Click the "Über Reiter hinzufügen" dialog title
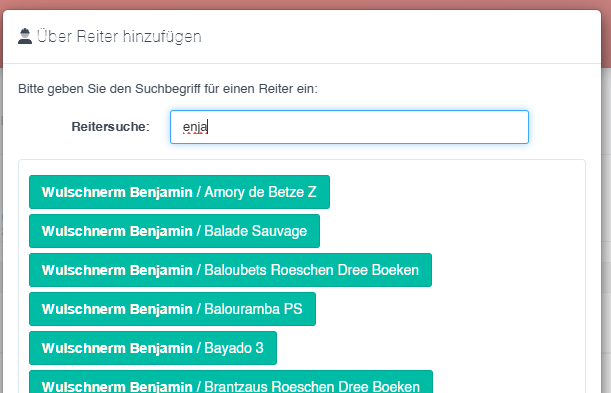The height and width of the screenshot is (393, 611). (119, 37)
